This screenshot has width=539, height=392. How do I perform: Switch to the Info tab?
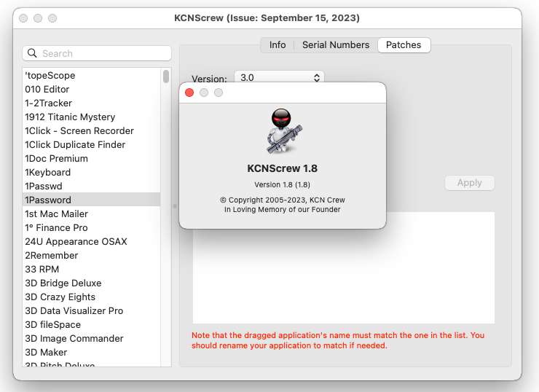pyautogui.click(x=278, y=45)
